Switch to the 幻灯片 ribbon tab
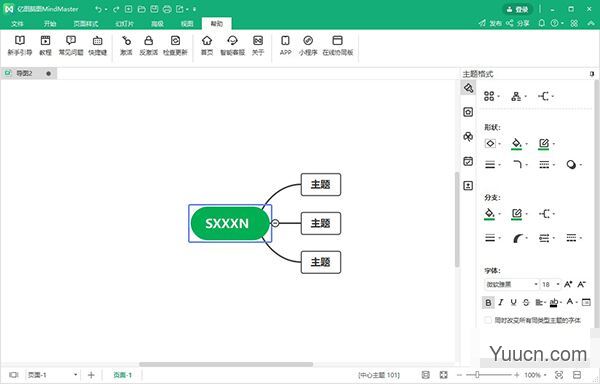The width and height of the screenshot is (600, 384). click(125, 24)
